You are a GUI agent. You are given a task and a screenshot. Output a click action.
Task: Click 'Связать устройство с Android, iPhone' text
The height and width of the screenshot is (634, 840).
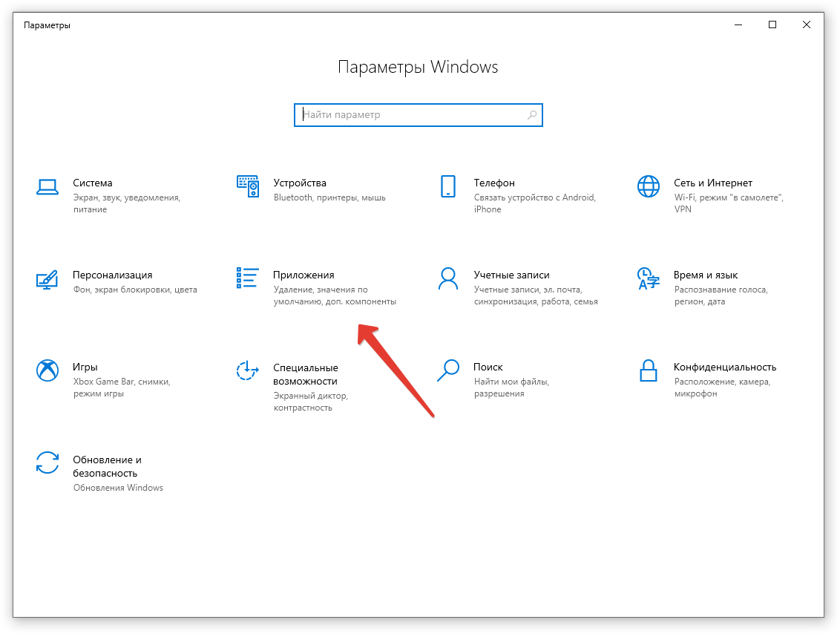[x=534, y=203]
